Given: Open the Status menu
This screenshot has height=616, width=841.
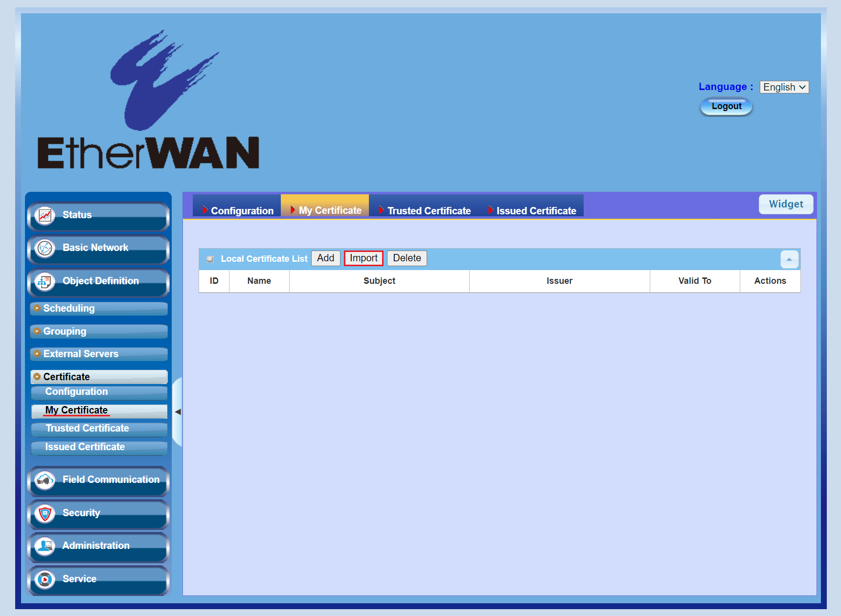Looking at the screenshot, I should [x=98, y=216].
